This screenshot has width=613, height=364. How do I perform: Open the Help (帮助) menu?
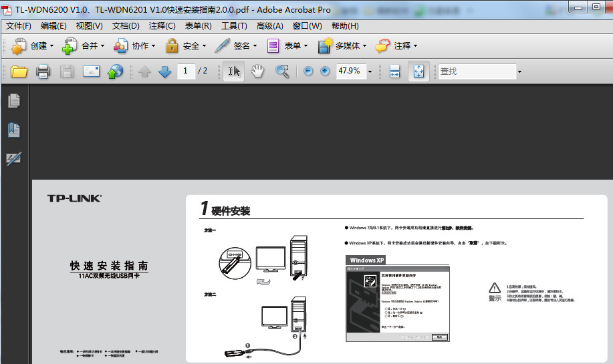click(x=345, y=26)
